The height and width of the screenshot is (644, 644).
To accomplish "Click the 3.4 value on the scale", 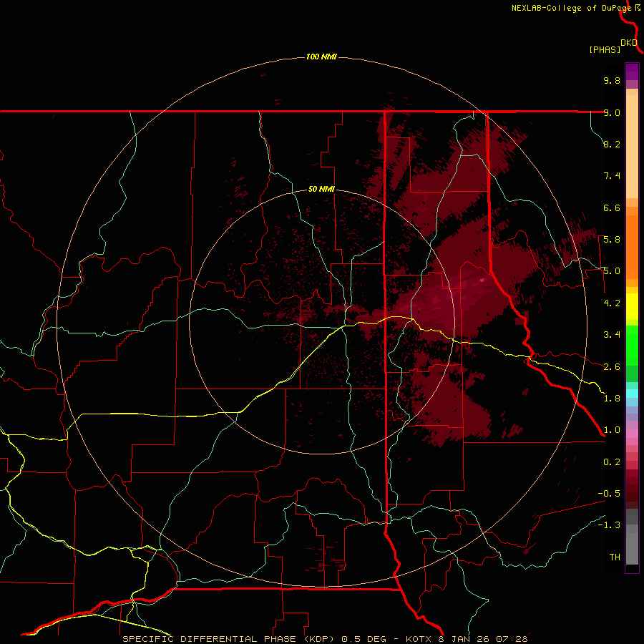I will (612, 334).
